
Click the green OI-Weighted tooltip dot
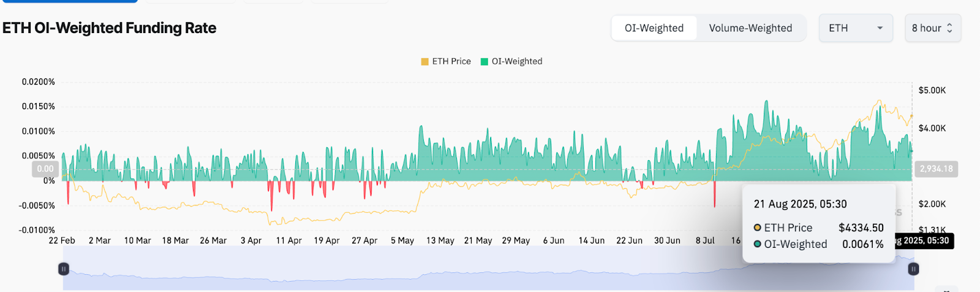[x=758, y=244]
